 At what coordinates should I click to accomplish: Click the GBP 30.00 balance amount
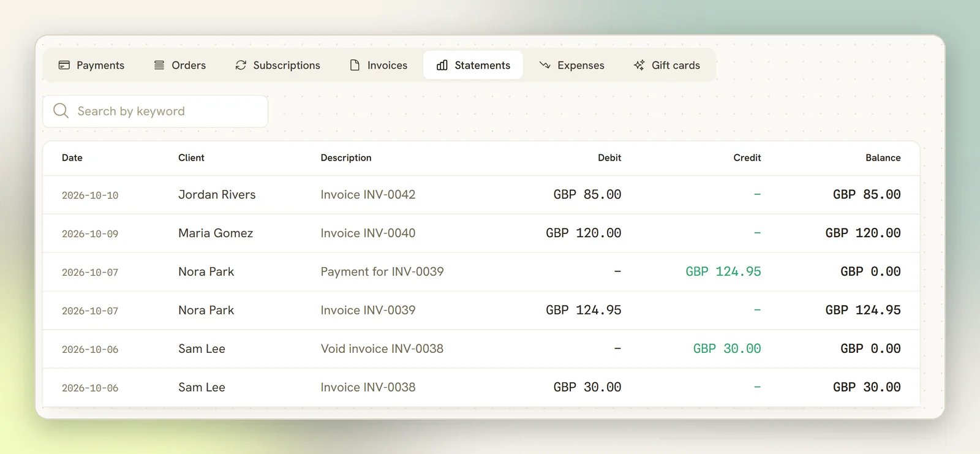(867, 387)
